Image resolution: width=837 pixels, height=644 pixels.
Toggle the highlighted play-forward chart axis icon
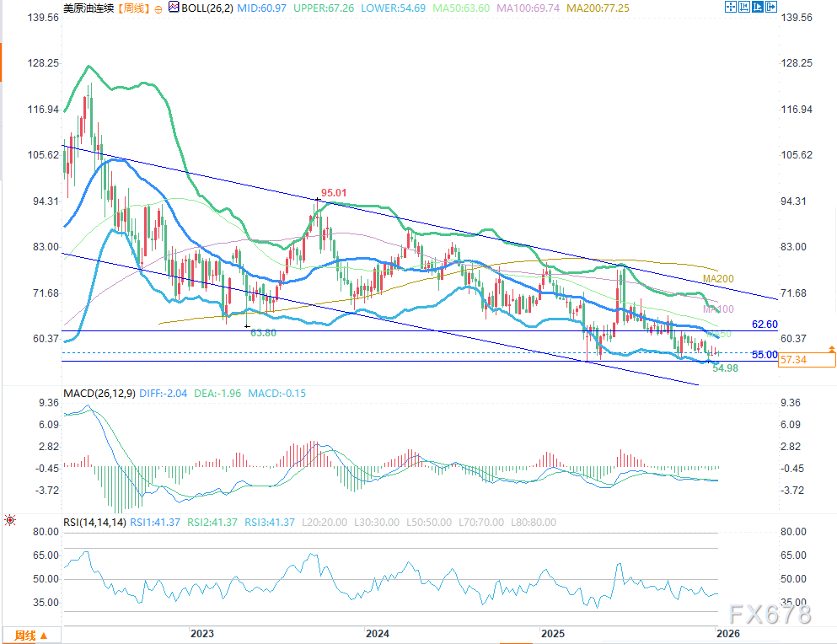tap(758, 7)
